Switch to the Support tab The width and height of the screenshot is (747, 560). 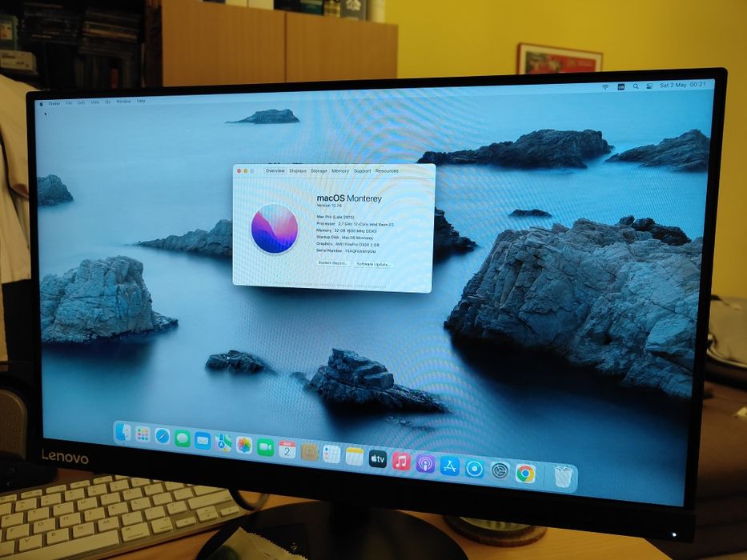click(x=362, y=170)
